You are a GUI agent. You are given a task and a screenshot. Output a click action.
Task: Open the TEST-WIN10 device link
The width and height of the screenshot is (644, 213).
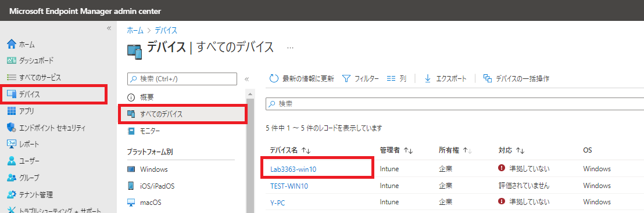tap(289, 186)
